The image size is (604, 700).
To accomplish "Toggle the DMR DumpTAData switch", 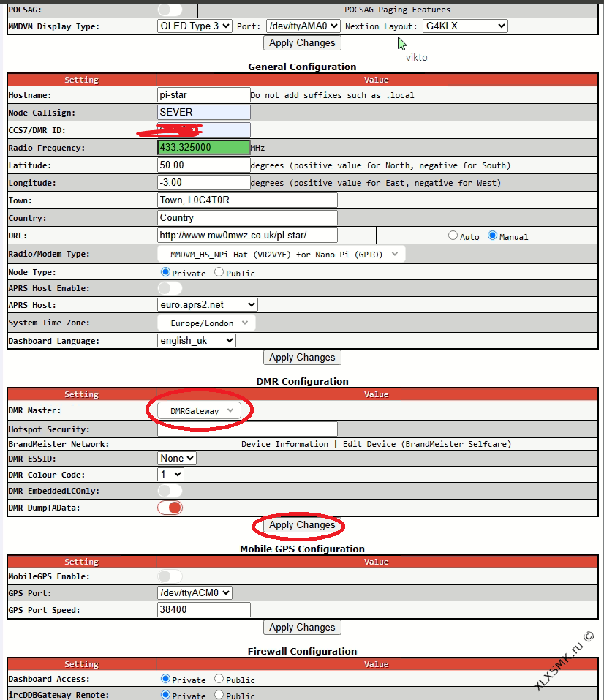I will 170,508.
